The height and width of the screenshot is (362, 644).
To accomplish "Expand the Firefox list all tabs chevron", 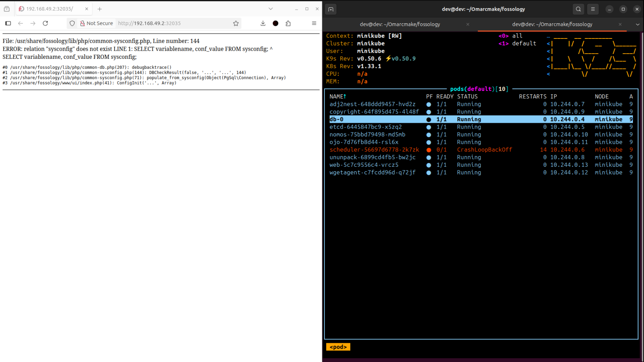I will 271,9.
